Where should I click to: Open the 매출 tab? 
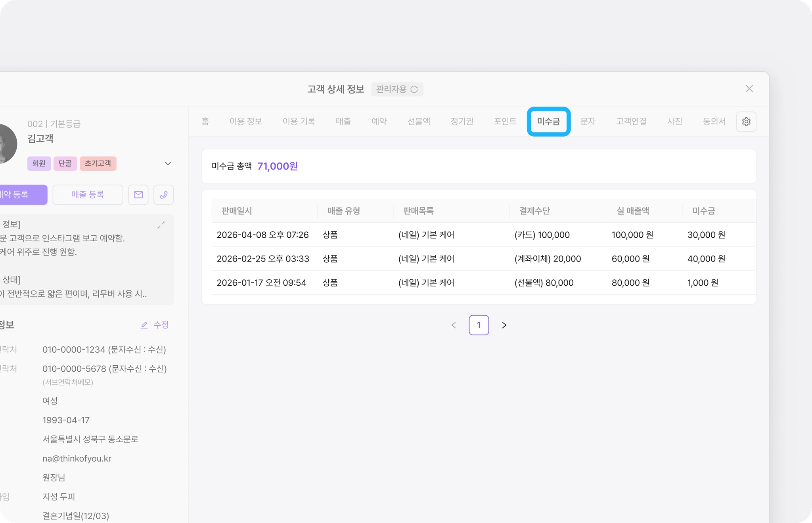click(x=343, y=122)
